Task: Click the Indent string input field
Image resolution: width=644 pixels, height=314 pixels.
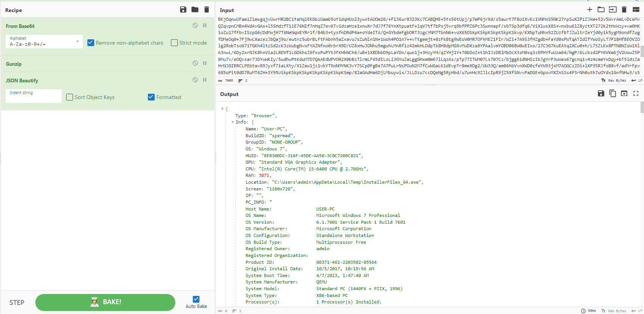Action: point(33,97)
